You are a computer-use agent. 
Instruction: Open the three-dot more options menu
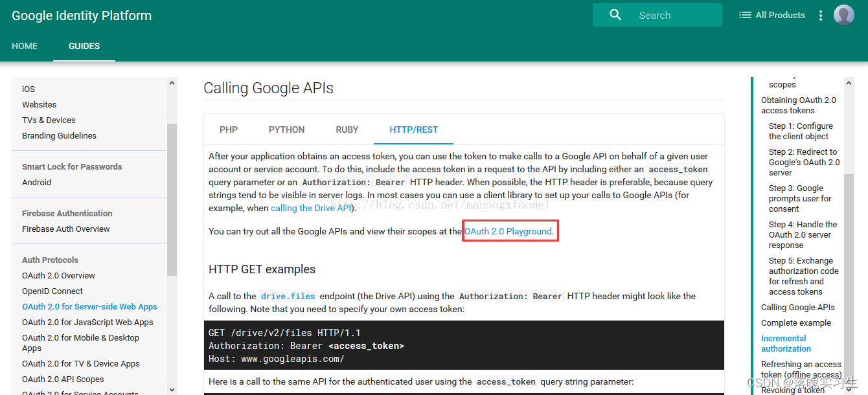point(821,16)
